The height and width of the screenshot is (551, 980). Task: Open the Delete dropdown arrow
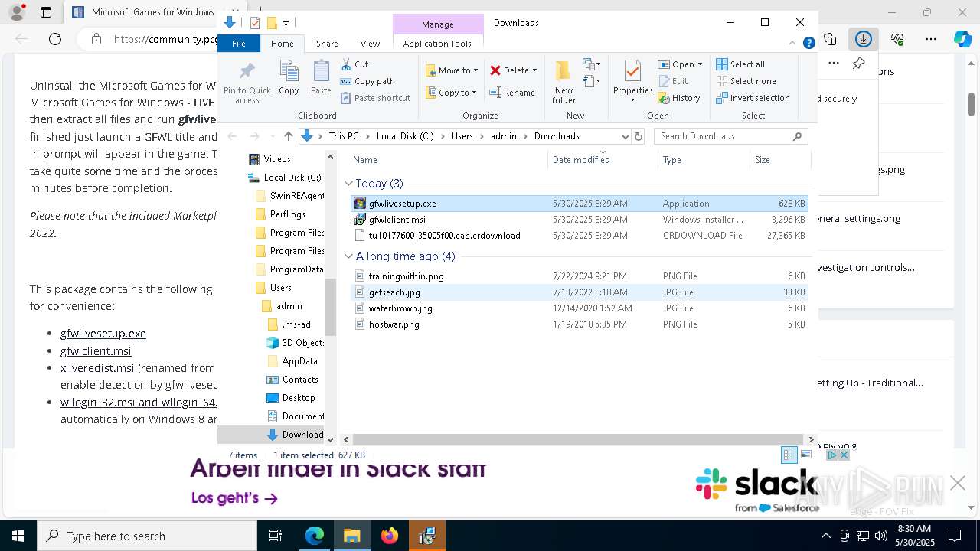point(534,70)
